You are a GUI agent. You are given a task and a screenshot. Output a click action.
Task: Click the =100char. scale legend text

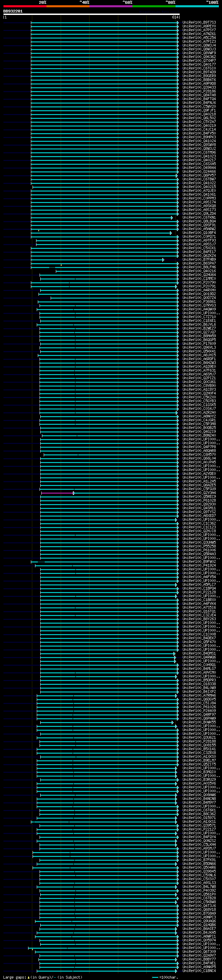168,977
